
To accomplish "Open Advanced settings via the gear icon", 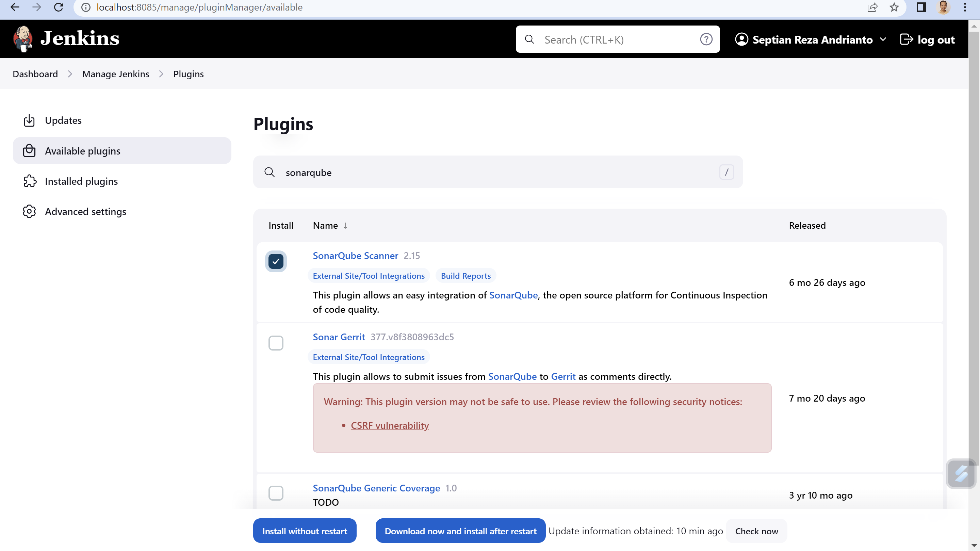I will click(29, 212).
